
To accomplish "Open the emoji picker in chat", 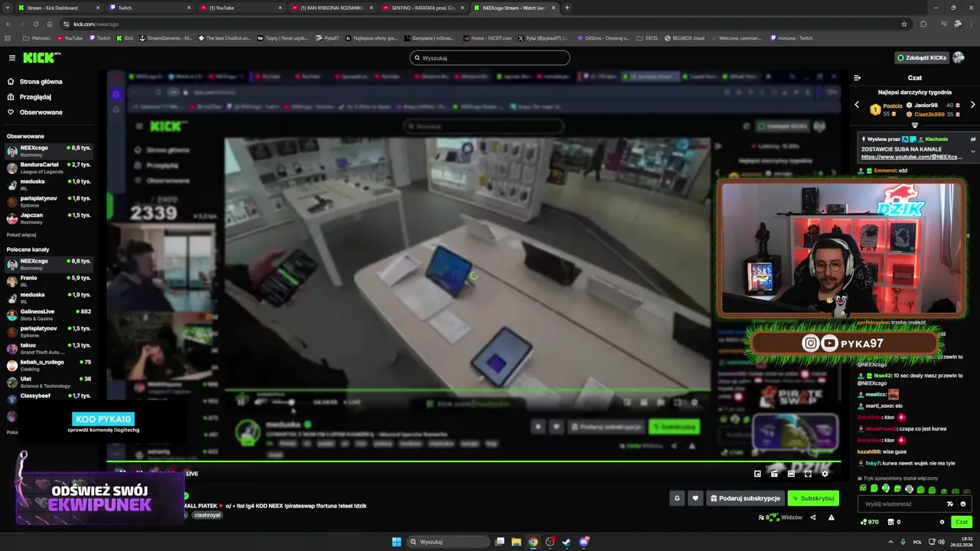I will [963, 504].
